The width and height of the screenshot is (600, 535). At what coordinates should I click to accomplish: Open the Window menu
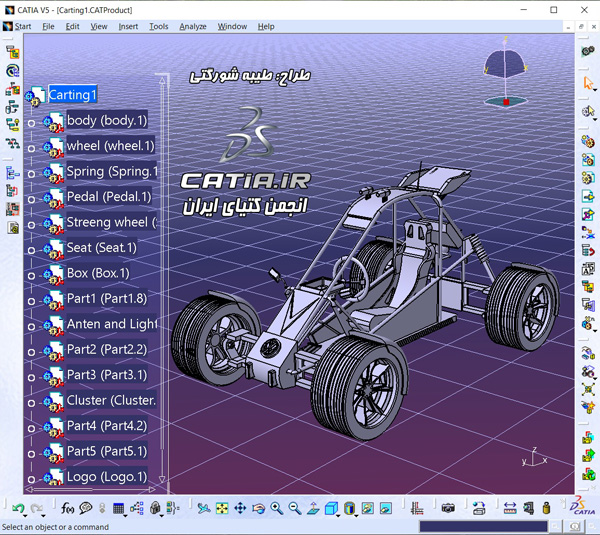pos(232,26)
